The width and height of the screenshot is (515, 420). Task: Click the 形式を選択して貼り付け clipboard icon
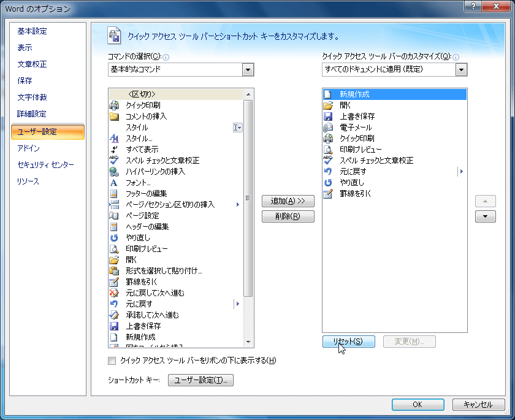[114, 270]
